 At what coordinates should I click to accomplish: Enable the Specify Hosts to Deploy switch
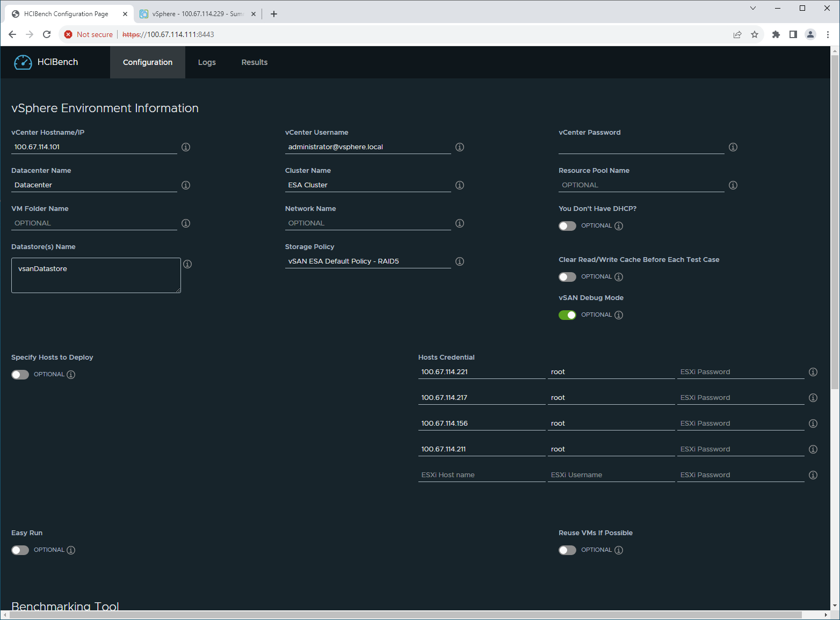[x=20, y=375]
